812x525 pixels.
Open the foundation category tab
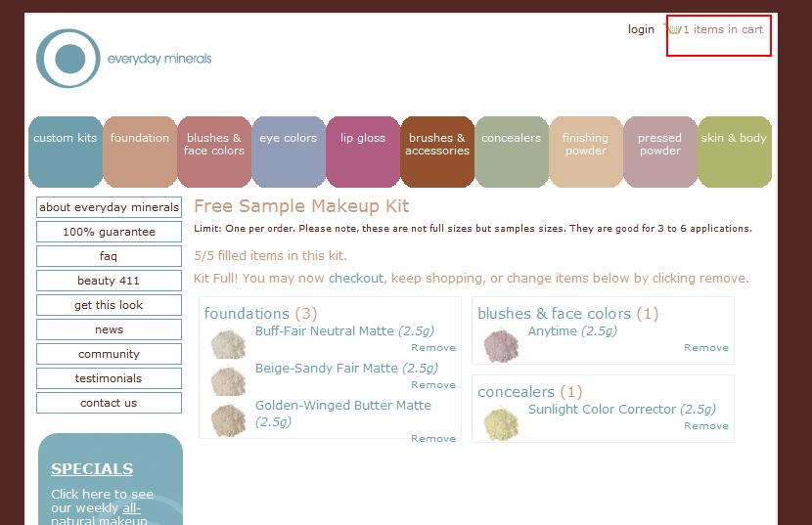pos(140,152)
